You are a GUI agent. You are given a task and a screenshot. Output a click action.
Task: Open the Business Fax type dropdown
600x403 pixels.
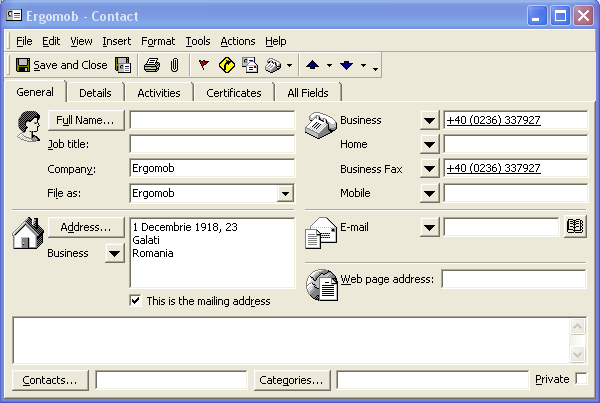pos(429,169)
